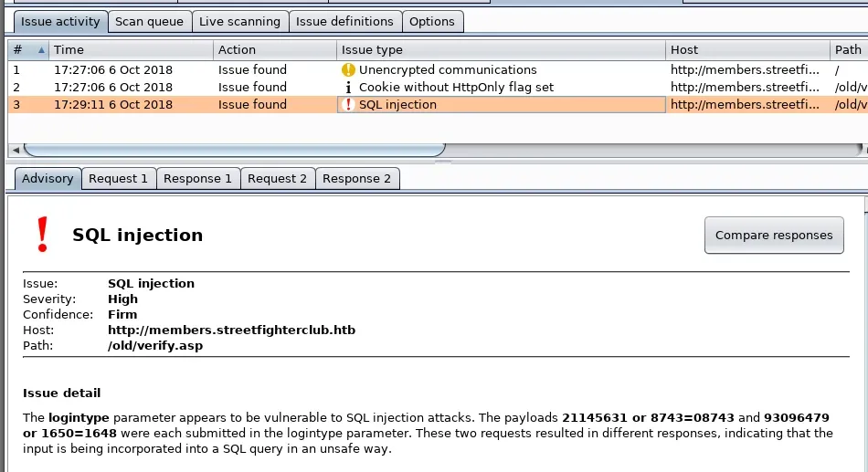View the Request 1 tab

point(118,178)
